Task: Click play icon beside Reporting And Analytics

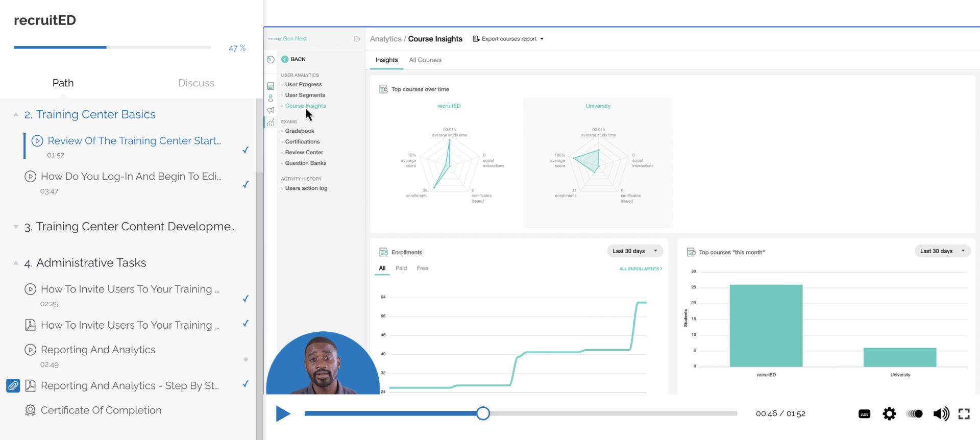Action: 31,350
